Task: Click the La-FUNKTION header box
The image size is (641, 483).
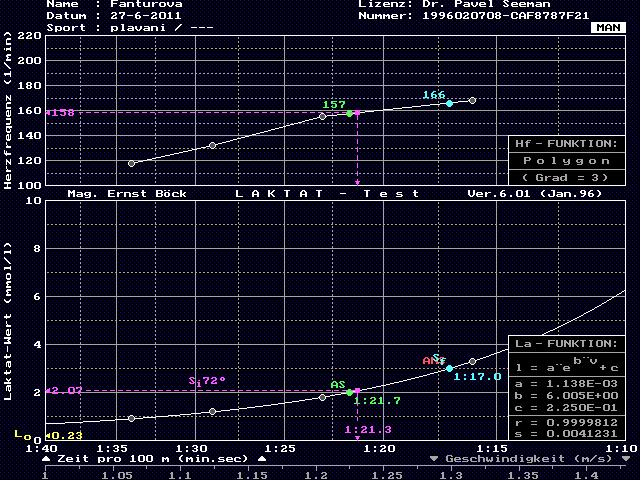Action: pyautogui.click(x=567, y=344)
